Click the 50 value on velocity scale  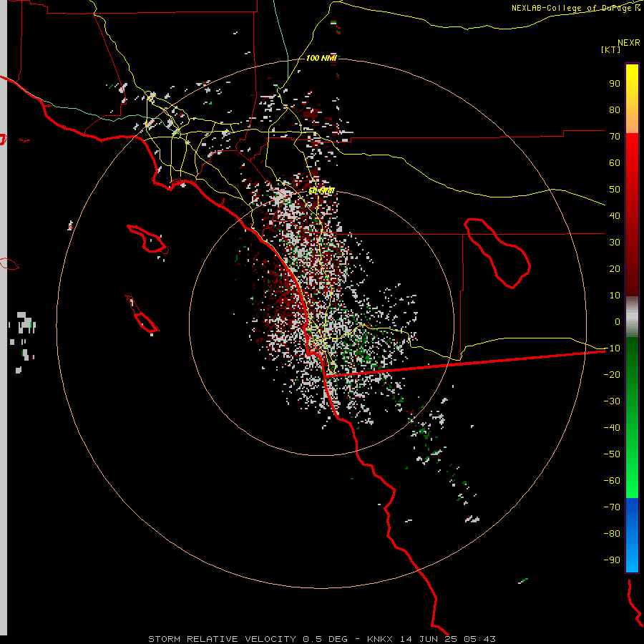click(x=615, y=190)
